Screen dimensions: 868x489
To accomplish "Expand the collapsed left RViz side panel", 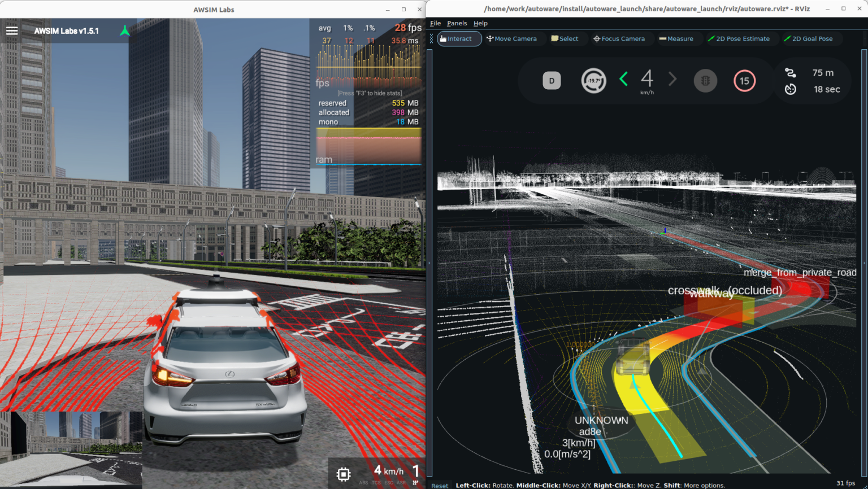I will pos(429,263).
